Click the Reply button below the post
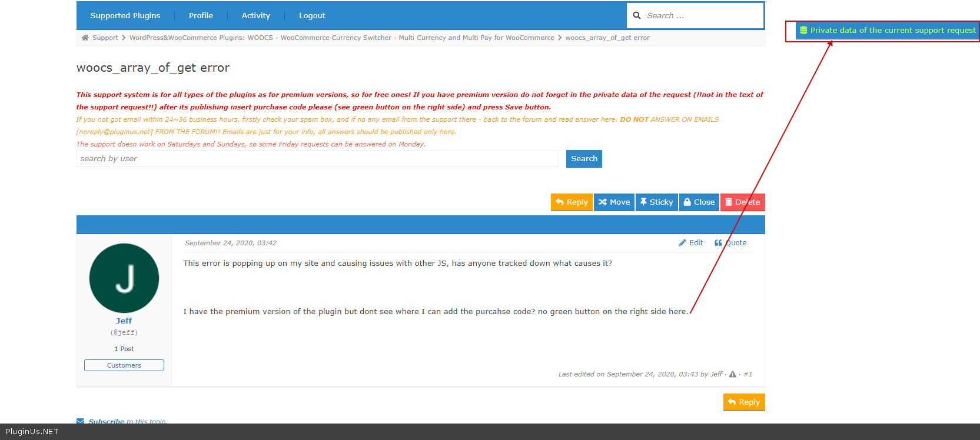 [x=744, y=402]
